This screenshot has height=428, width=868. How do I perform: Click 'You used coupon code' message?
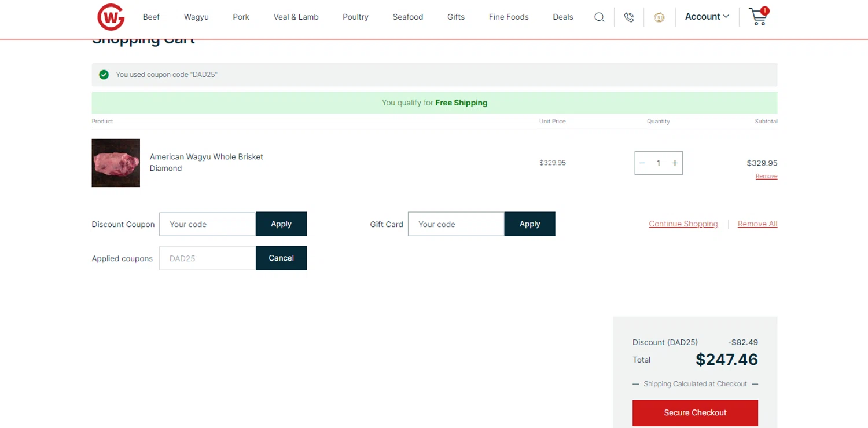[167, 75]
